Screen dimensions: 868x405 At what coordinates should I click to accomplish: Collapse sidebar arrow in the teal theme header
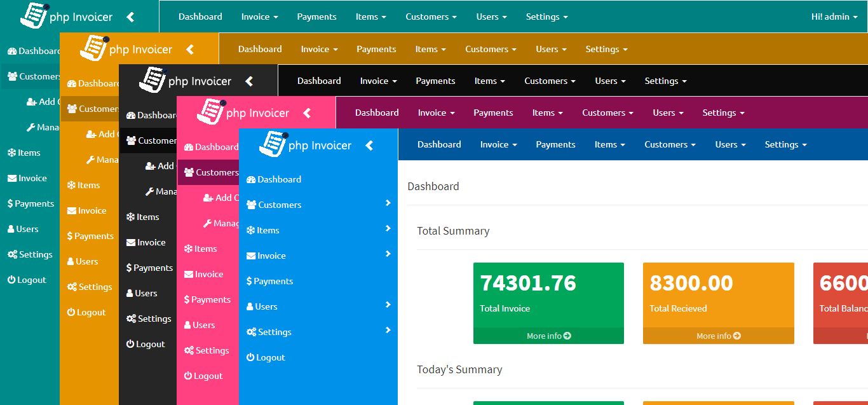130,17
